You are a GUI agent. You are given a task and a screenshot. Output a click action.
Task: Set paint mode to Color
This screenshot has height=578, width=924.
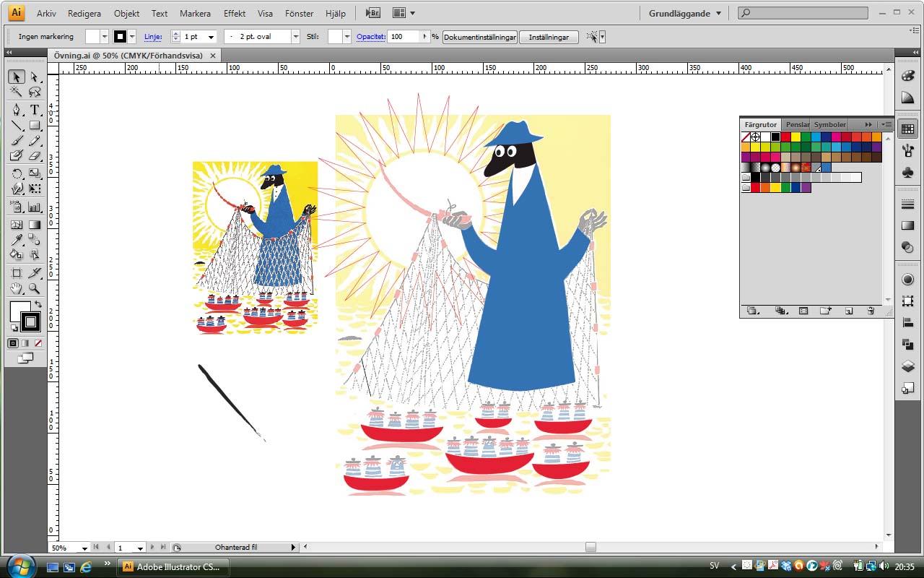[x=13, y=343]
